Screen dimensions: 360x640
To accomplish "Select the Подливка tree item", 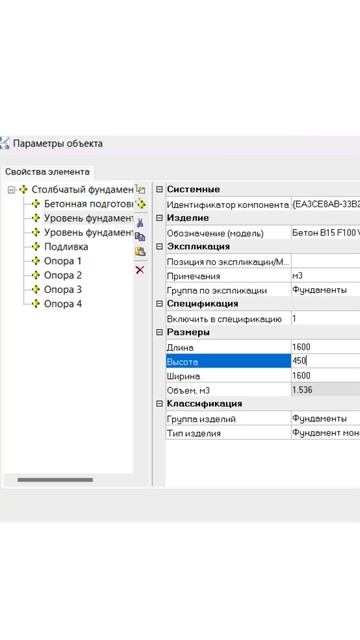I will (x=66, y=247).
